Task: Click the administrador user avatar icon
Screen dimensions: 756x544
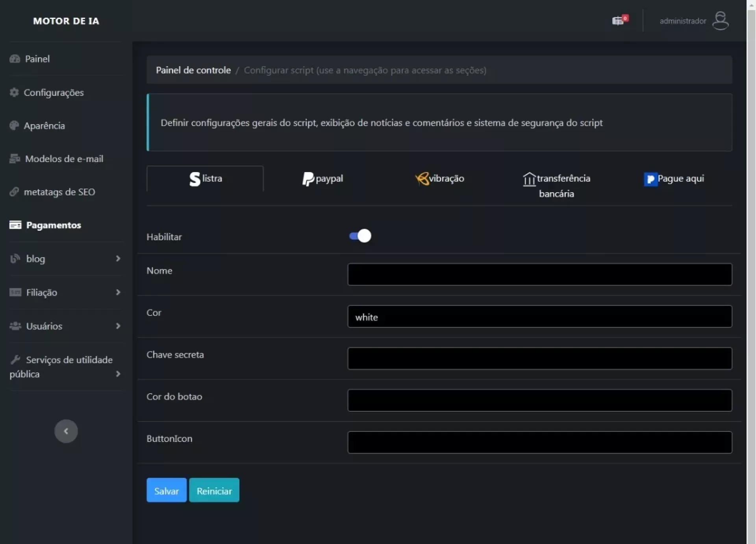Action: 720,20
